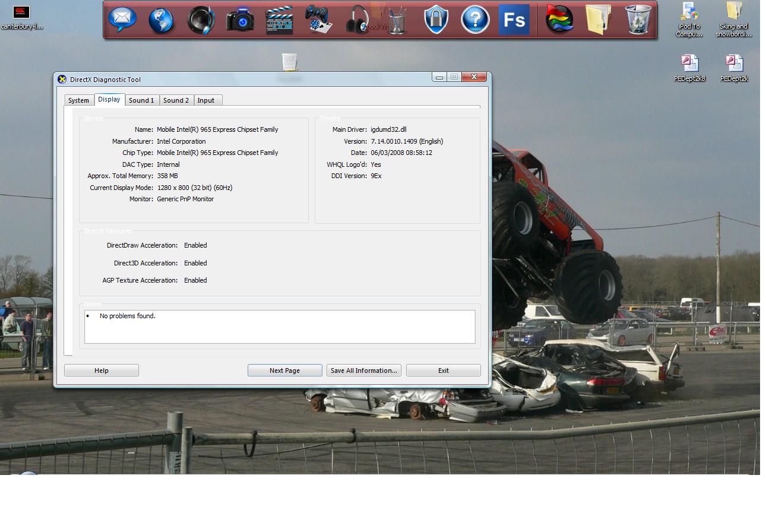Click the '1280 x 800 (32 bit) (60Hz)' value
Image resolution: width=766 pixels, height=532 pixels.
195,188
